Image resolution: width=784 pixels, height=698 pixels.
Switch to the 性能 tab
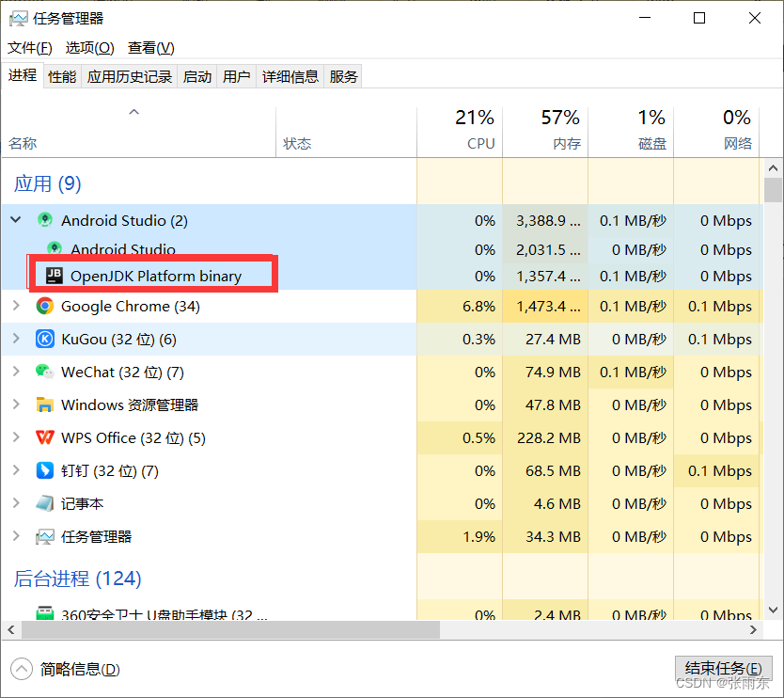[62, 76]
